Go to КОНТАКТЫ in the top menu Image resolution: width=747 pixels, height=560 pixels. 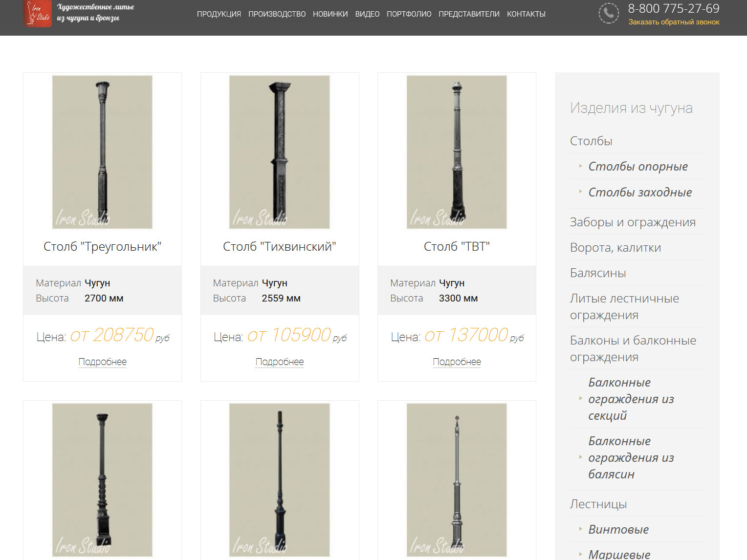point(526,14)
